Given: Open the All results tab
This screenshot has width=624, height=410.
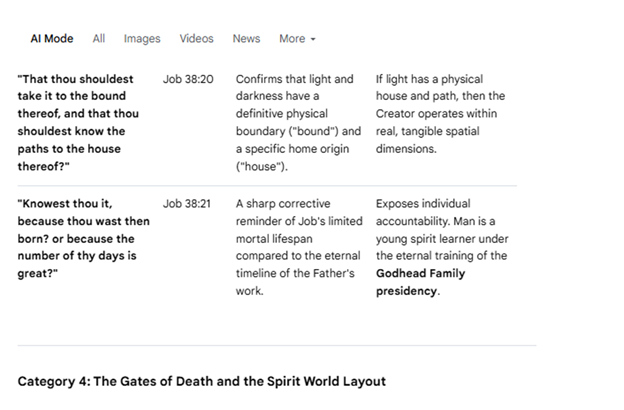Looking at the screenshot, I should pyautogui.click(x=99, y=39).
